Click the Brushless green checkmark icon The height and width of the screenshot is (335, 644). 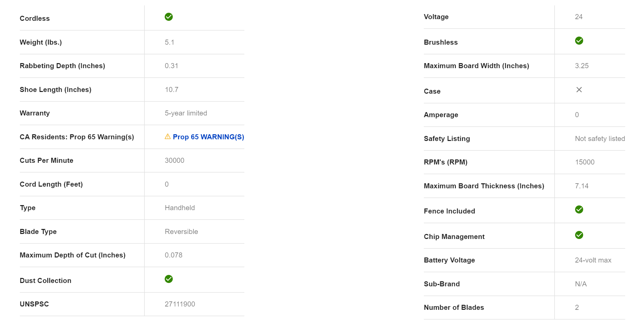point(579,41)
